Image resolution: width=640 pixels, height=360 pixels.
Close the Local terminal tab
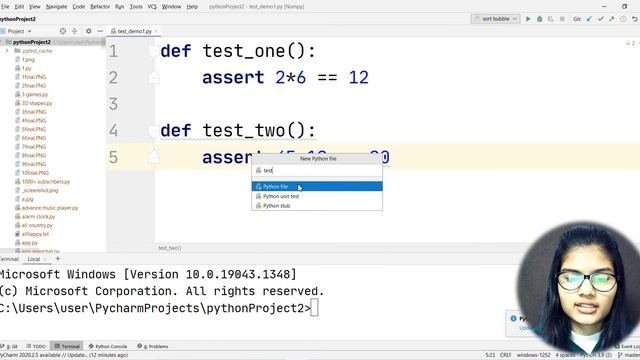(45, 259)
